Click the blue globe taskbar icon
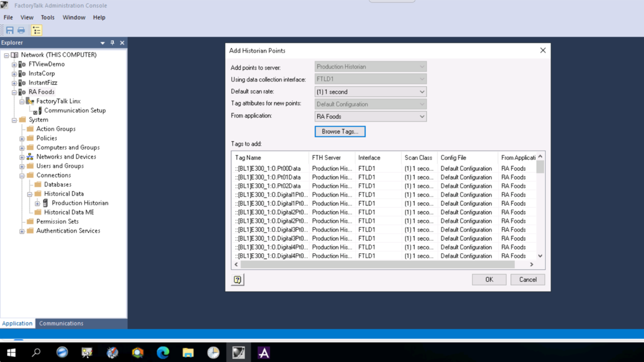 [62, 353]
